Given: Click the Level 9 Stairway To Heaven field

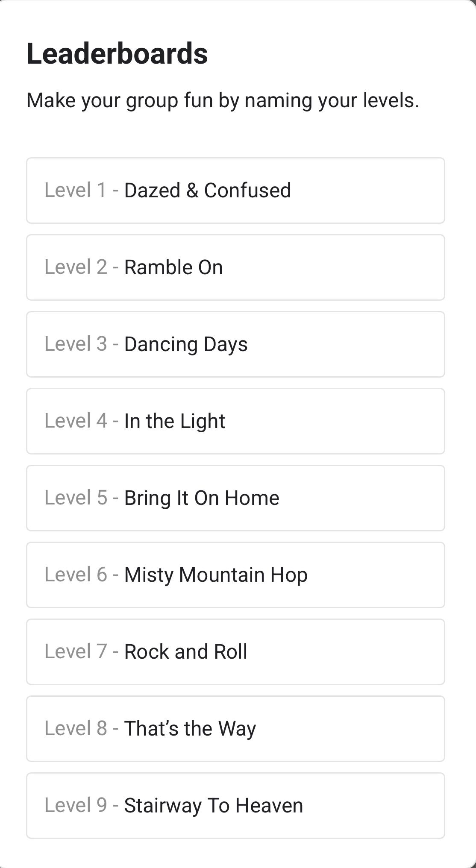Looking at the screenshot, I should tap(235, 806).
